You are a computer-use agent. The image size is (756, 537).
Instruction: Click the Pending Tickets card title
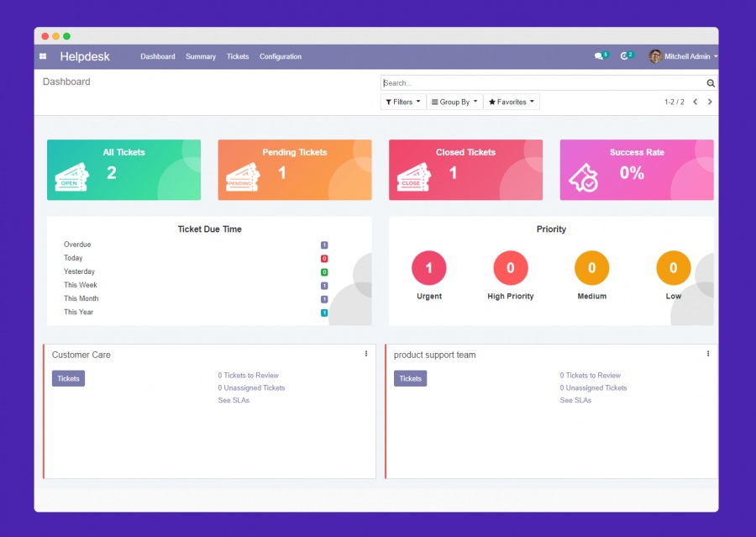(295, 152)
